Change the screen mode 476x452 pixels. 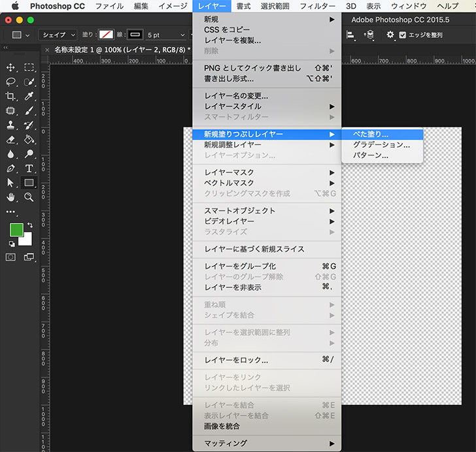tap(29, 257)
